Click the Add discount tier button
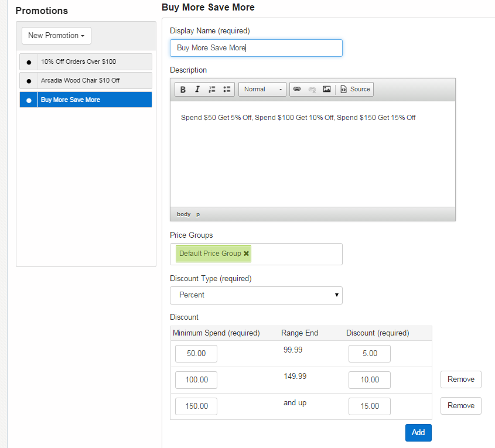This screenshot has height=448, width=495. [x=418, y=433]
